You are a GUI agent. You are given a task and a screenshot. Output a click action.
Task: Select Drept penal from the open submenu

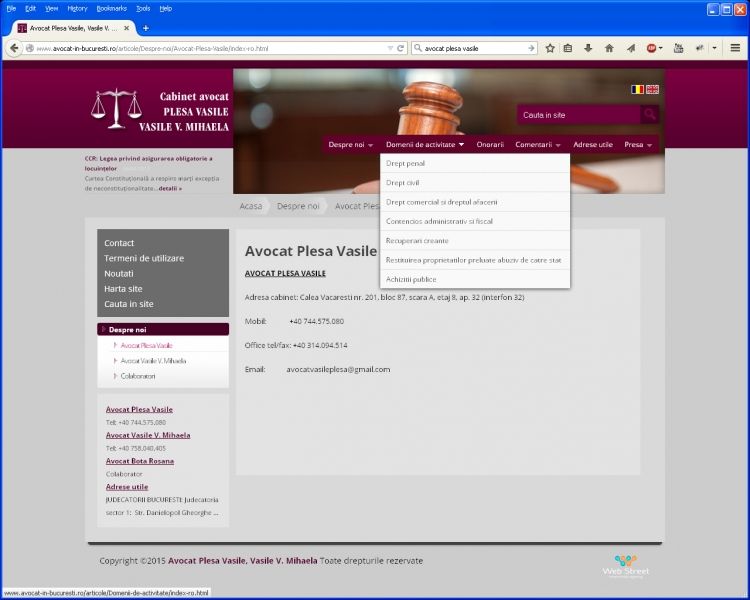[x=405, y=163]
